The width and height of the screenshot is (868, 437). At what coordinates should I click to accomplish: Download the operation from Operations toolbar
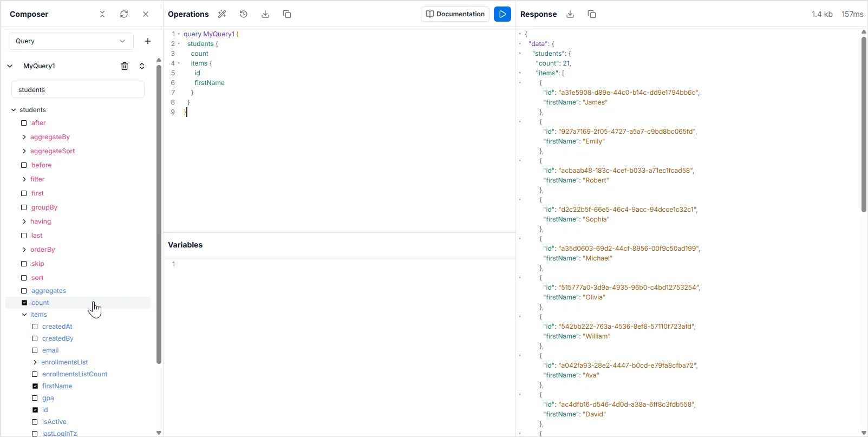click(265, 14)
